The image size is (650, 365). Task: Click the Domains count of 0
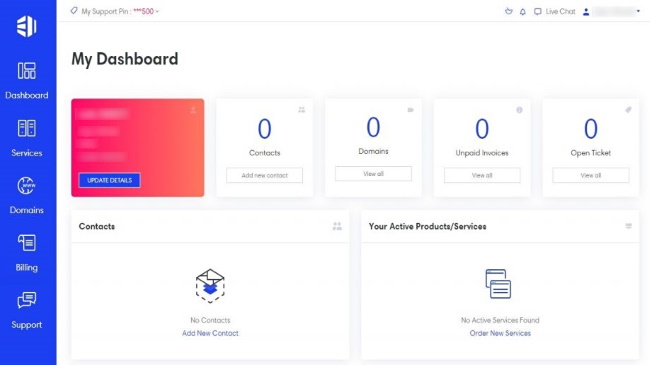click(x=373, y=127)
